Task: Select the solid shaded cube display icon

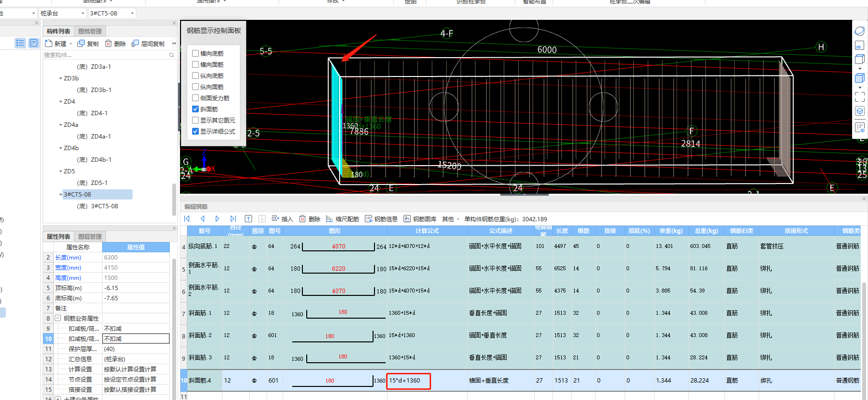Action: tap(860, 78)
